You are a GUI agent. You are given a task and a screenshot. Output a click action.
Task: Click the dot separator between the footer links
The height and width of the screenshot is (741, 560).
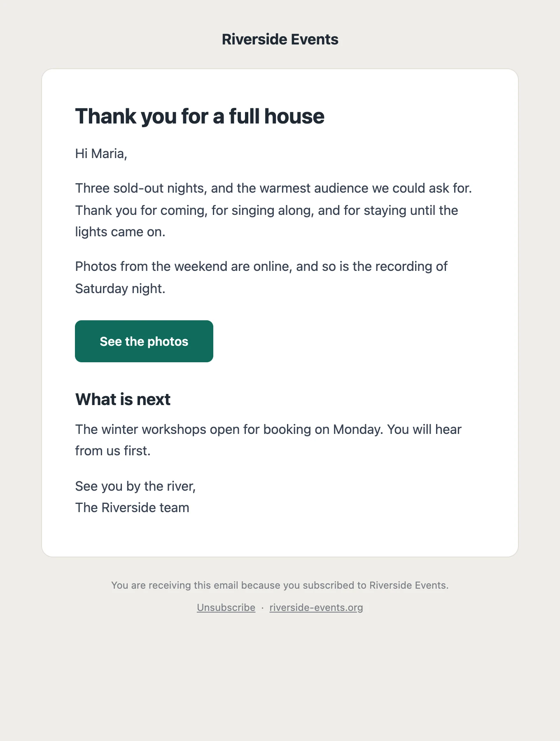[x=262, y=608]
